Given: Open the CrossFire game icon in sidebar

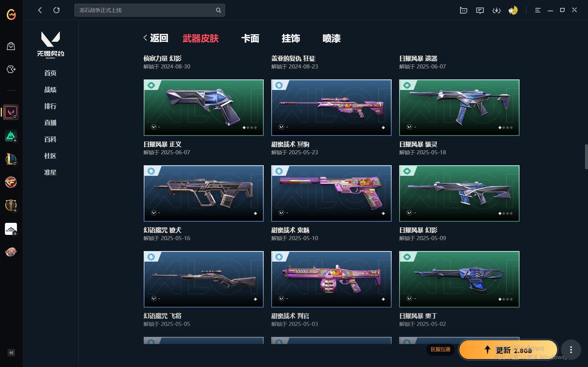Looking at the screenshot, I should click(11, 182).
